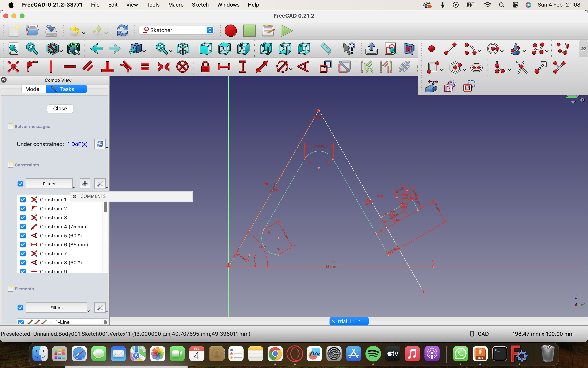
Task: Apply lock constraint tool
Action: (205, 67)
